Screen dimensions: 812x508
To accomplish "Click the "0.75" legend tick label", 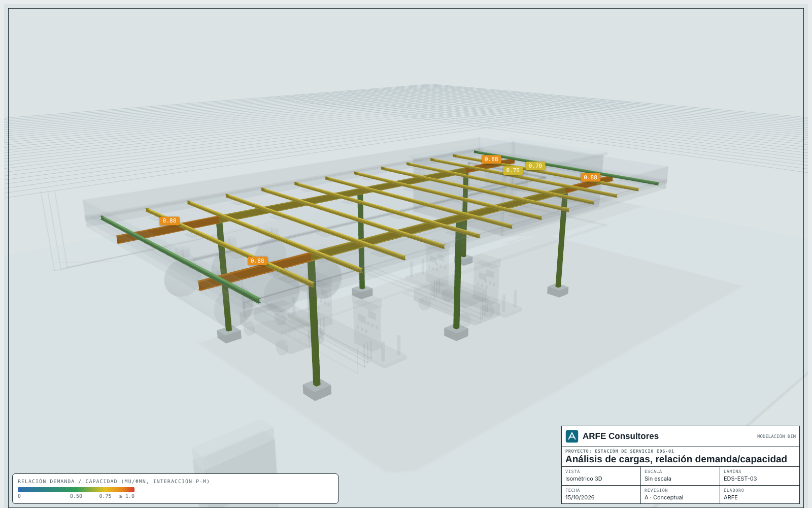I will pyautogui.click(x=105, y=496).
